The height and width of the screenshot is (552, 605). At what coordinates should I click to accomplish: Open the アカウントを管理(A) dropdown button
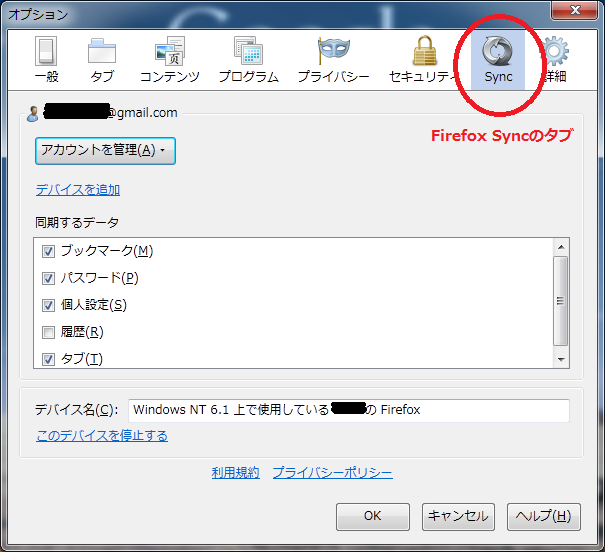click(105, 151)
